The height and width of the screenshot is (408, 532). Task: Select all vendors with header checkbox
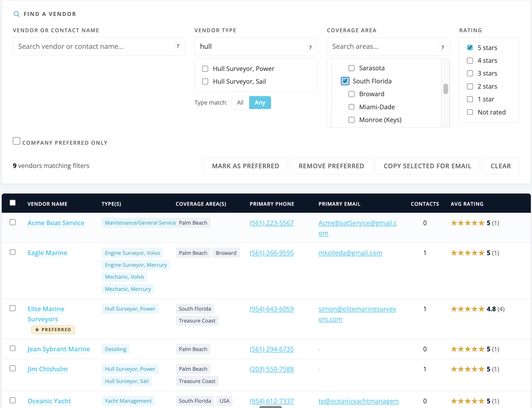[x=12, y=203]
